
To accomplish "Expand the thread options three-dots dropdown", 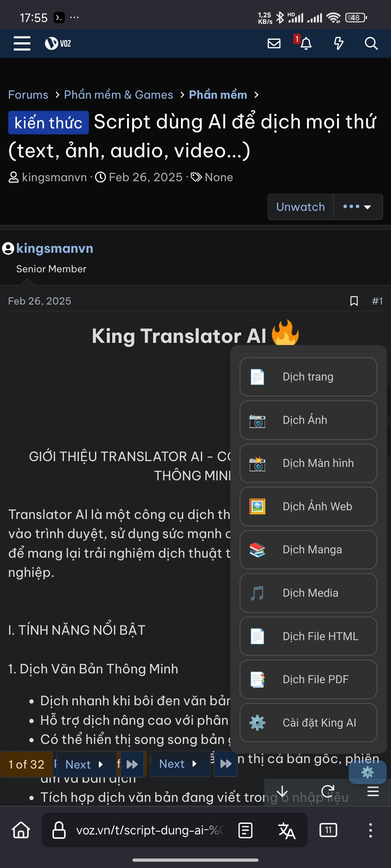I will pyautogui.click(x=358, y=207).
